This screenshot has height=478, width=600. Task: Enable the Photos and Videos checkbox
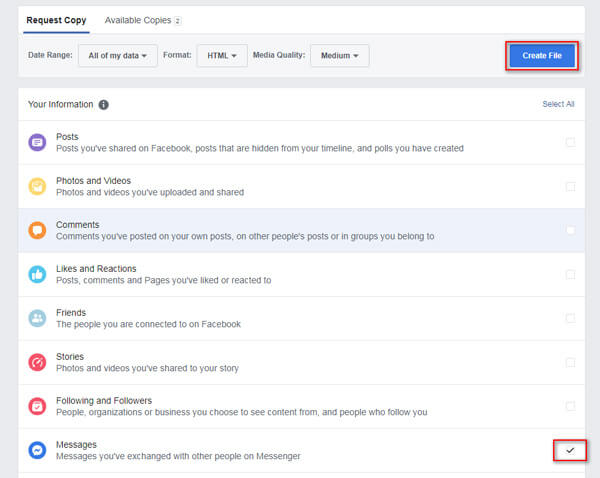coord(570,186)
